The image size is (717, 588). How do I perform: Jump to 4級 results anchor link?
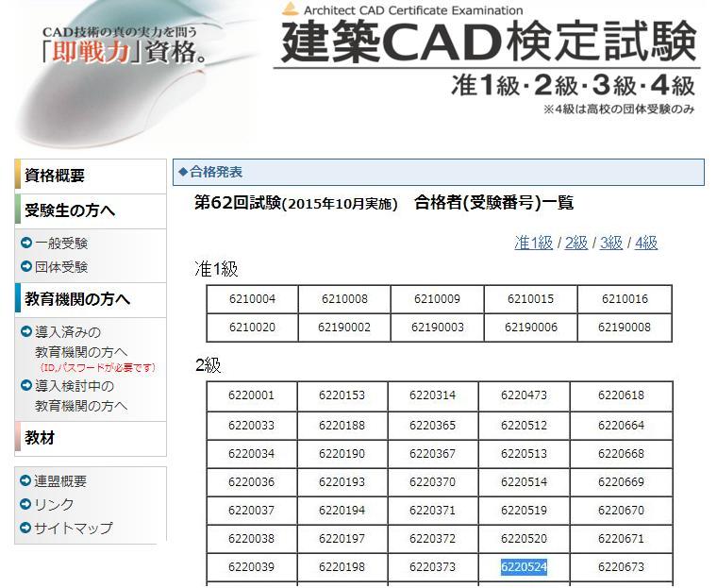[x=646, y=243]
